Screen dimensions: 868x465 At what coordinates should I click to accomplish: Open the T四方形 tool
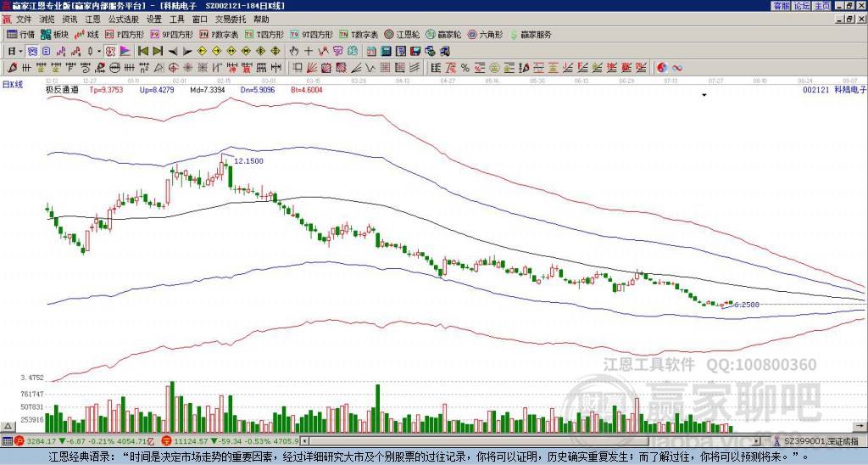(x=264, y=34)
